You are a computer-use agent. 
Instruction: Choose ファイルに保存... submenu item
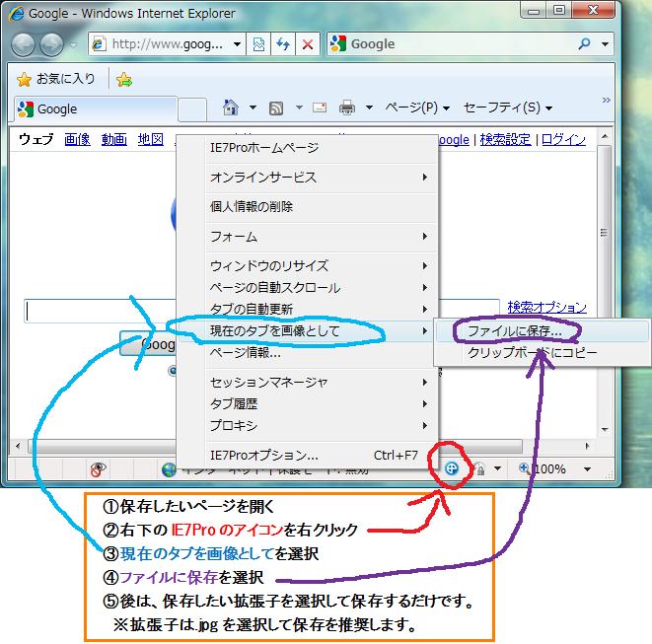pos(542,331)
